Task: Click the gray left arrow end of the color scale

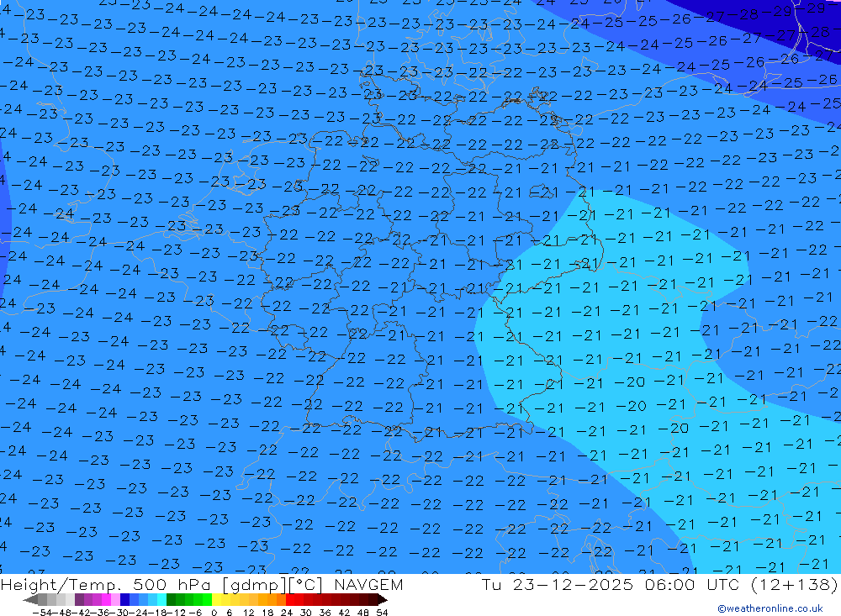Action: pyautogui.click(x=30, y=600)
